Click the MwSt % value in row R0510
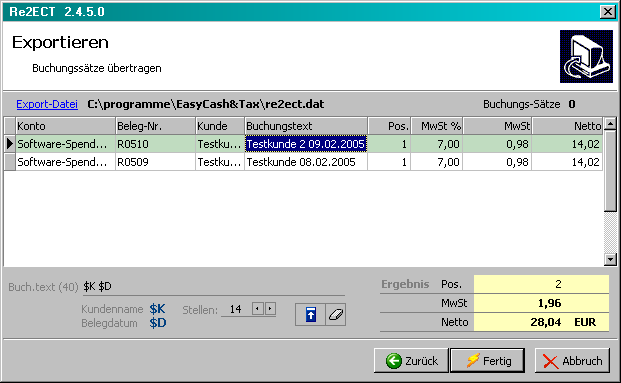 pyautogui.click(x=436, y=144)
